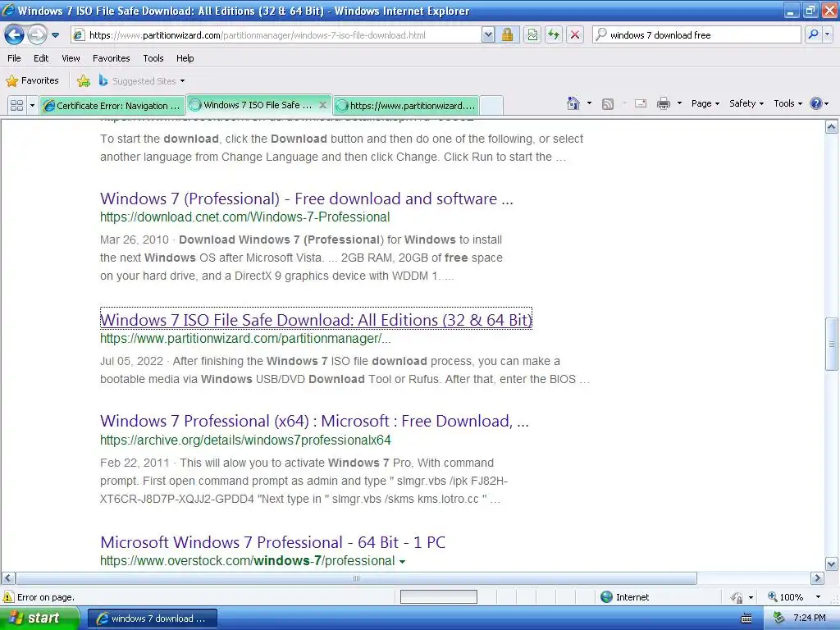The image size is (840, 630).
Task: Click the horizontal scrollbar right arrow
Action: pos(817,578)
